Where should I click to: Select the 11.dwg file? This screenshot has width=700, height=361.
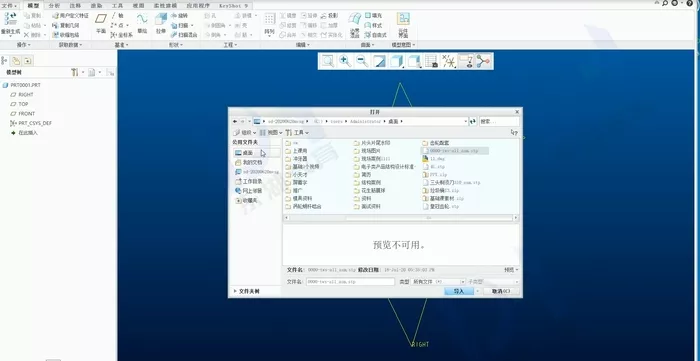433,159
